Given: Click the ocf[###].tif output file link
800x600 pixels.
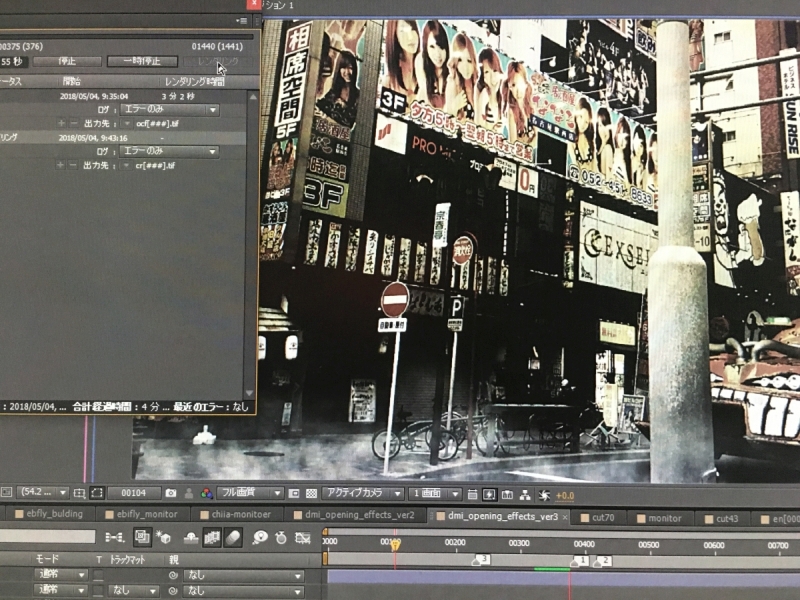Looking at the screenshot, I should (157, 123).
